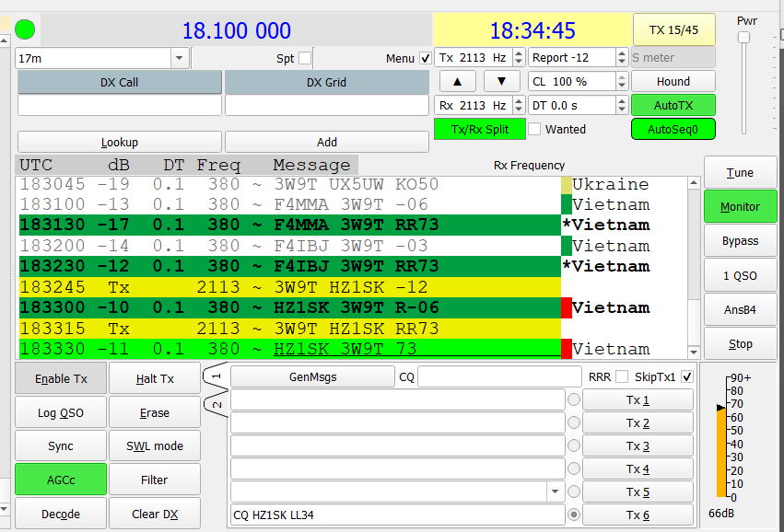This screenshot has width=784, height=532.
Task: Select the HZ1SK 3W9T 73 decode line
Action: pos(290,349)
